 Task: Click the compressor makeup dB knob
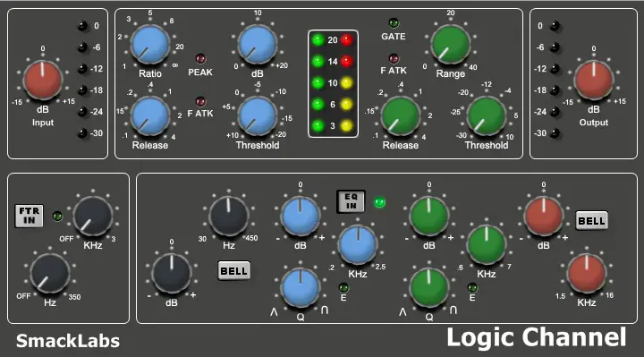click(258, 45)
